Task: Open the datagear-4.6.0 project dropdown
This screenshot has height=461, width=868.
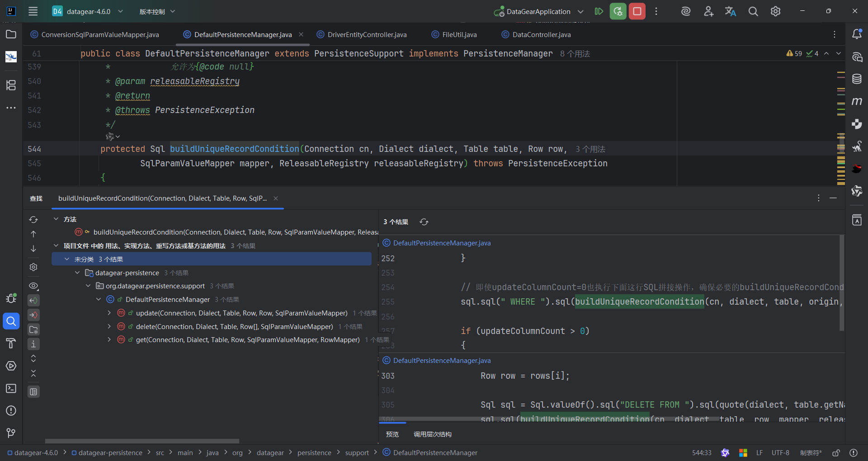Action: pyautogui.click(x=88, y=11)
